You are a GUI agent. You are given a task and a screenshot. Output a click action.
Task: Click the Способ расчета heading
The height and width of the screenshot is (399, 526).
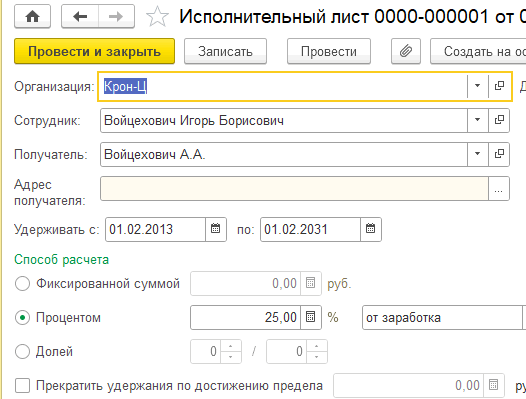click(61, 259)
